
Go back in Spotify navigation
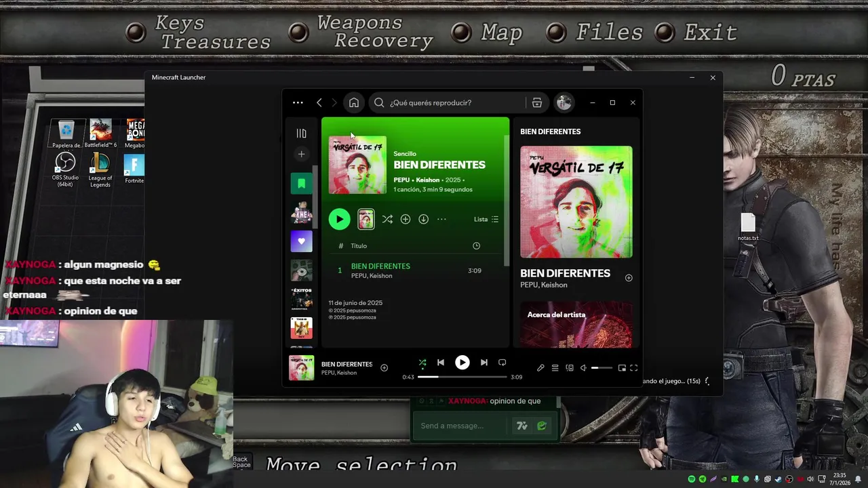pos(319,103)
